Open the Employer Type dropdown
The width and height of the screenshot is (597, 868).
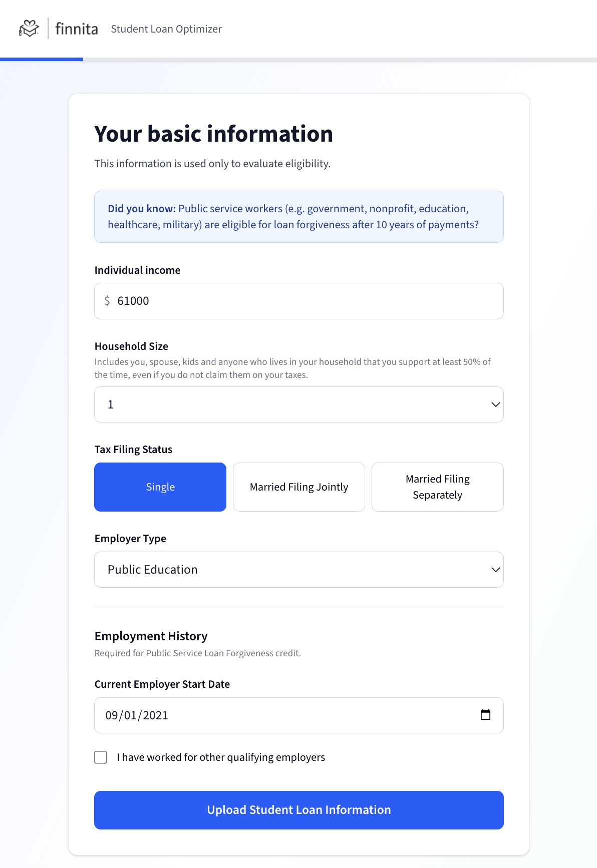click(298, 570)
